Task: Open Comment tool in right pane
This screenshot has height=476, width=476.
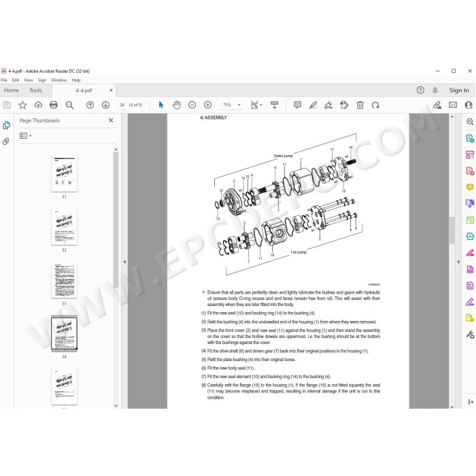Action: coord(470,187)
